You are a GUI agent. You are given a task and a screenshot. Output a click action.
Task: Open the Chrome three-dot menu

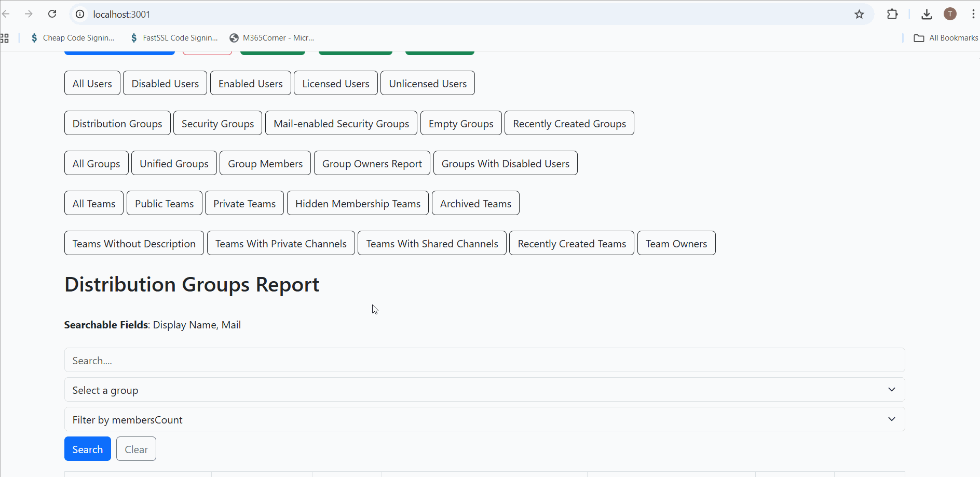973,14
